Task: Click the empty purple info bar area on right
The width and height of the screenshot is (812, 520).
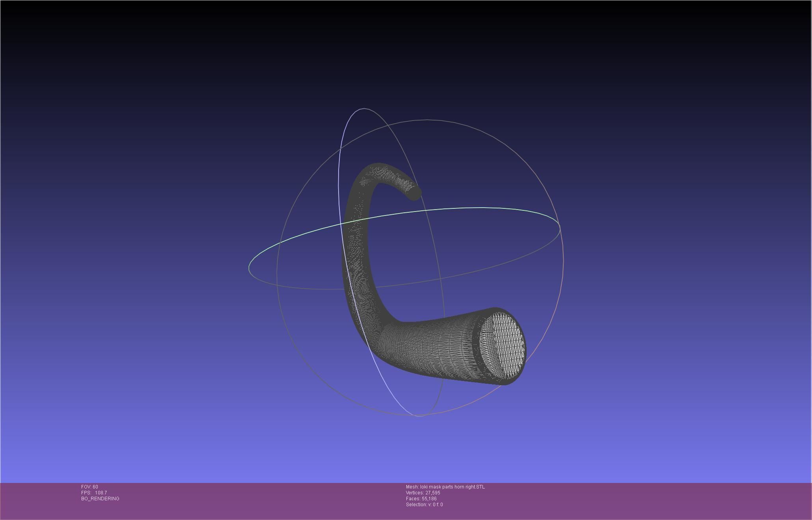Action: coord(670,500)
